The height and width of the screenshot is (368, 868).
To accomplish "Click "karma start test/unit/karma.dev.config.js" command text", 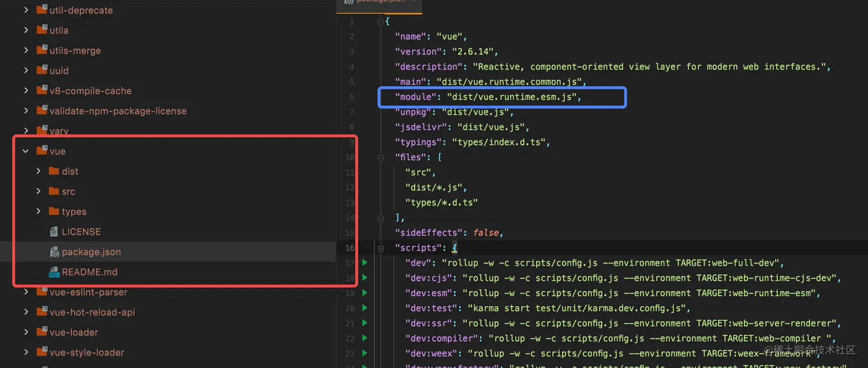I will (577, 308).
